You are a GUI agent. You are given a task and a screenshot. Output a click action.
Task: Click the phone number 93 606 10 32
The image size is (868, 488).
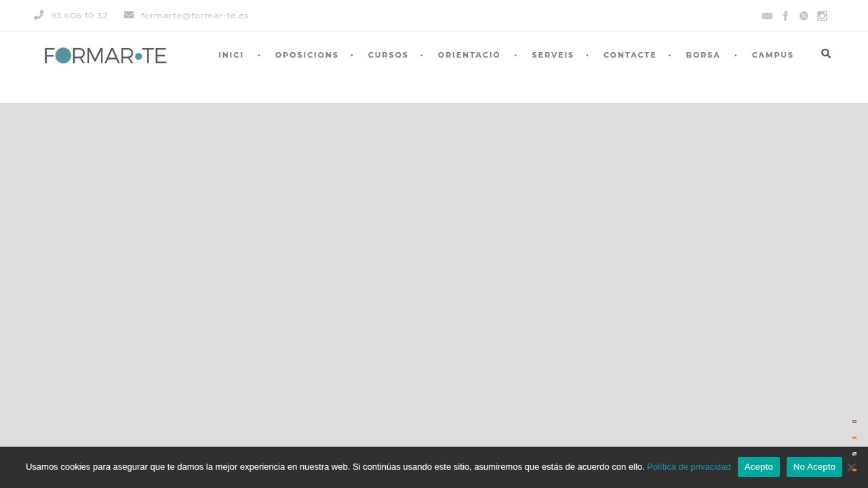79,16
